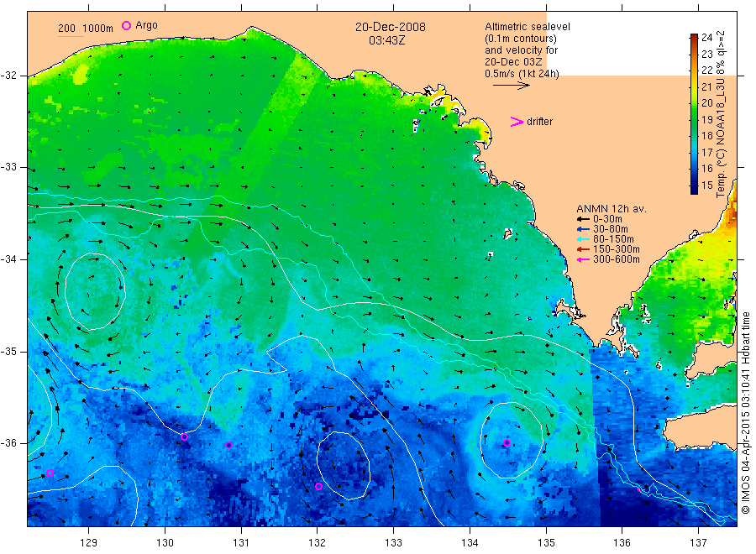Click the 'drifter' legend label
This screenshot has width=756, height=554.
(539, 122)
